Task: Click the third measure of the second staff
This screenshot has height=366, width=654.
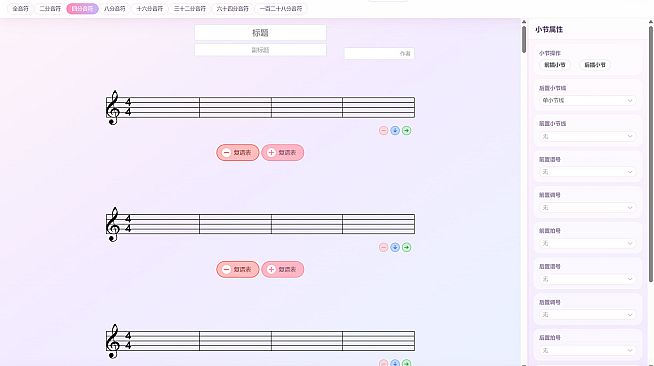Action: tap(307, 224)
